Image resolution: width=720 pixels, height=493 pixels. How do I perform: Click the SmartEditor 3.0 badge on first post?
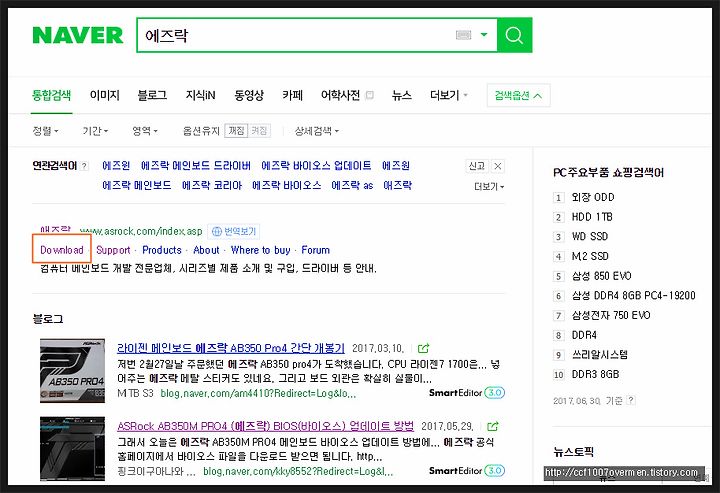pyautogui.click(x=467, y=393)
